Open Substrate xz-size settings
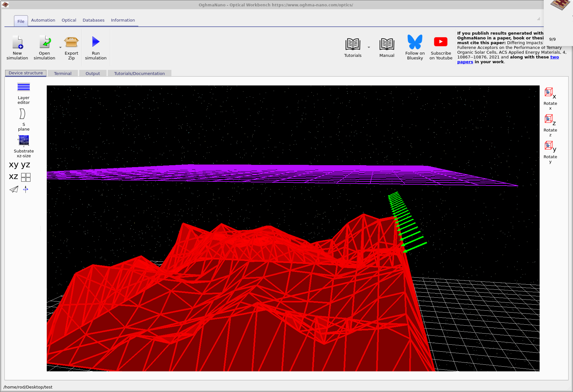Image resolution: width=573 pixels, height=392 pixels. pyautogui.click(x=24, y=140)
